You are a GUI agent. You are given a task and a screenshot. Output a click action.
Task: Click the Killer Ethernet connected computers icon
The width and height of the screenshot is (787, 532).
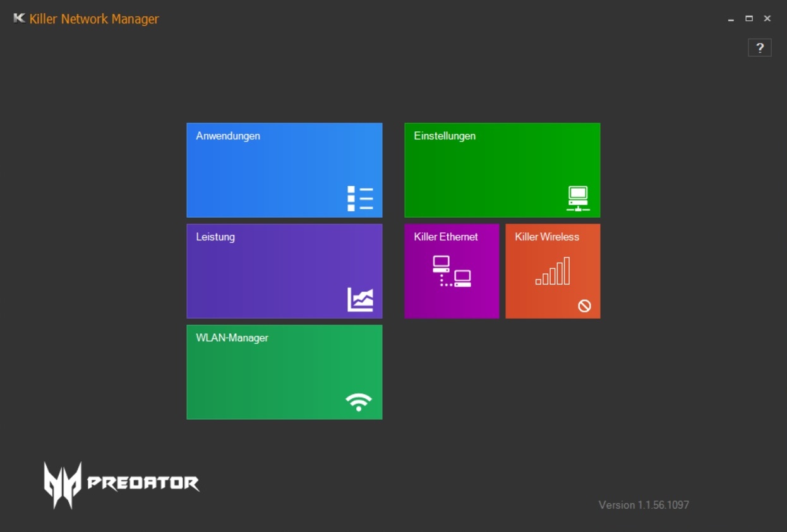tap(452, 271)
